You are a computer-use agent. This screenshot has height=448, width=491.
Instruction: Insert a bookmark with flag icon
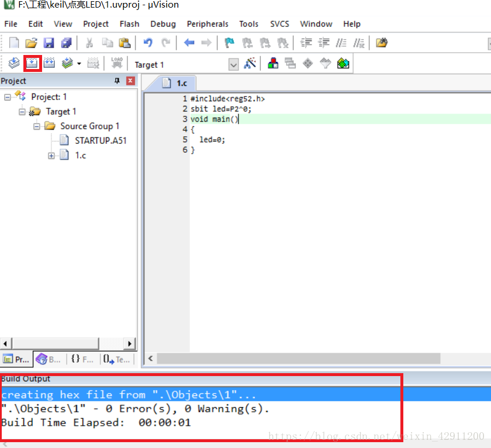click(230, 43)
